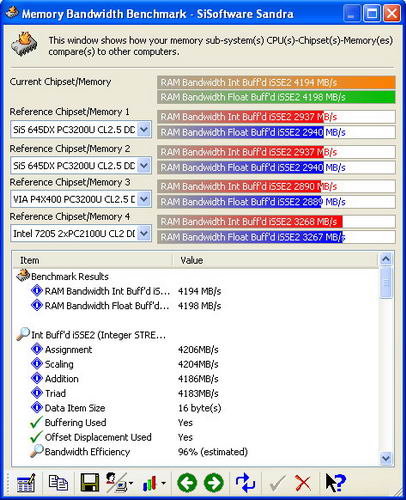Click the flaming memory chip module icon
The image size is (406, 500).
click(24, 44)
